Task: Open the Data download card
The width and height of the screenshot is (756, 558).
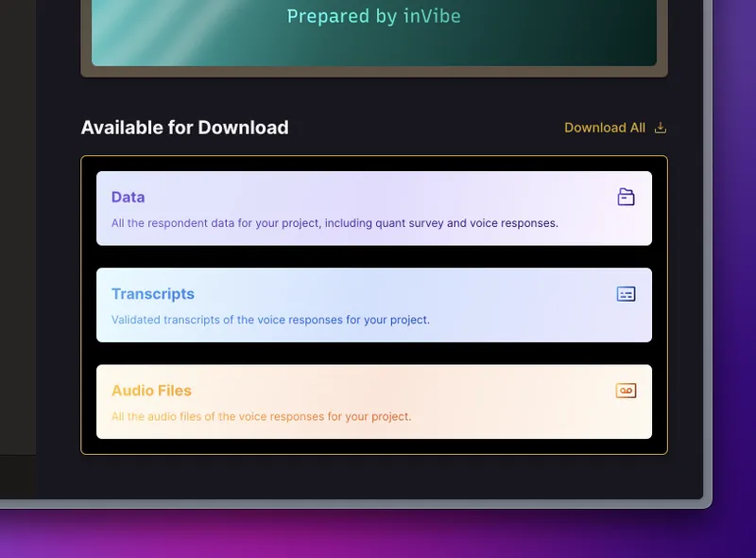Action: click(374, 208)
